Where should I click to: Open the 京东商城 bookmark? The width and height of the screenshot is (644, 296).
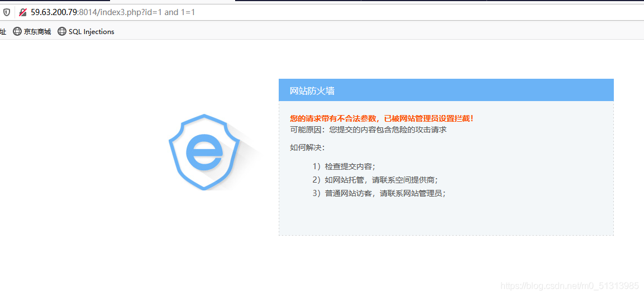tap(32, 32)
